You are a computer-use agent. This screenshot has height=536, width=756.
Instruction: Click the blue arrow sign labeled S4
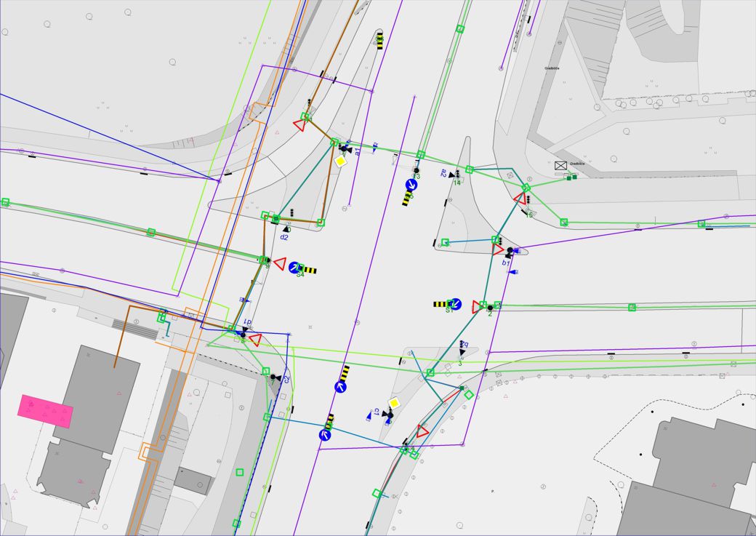pyautogui.click(x=294, y=268)
